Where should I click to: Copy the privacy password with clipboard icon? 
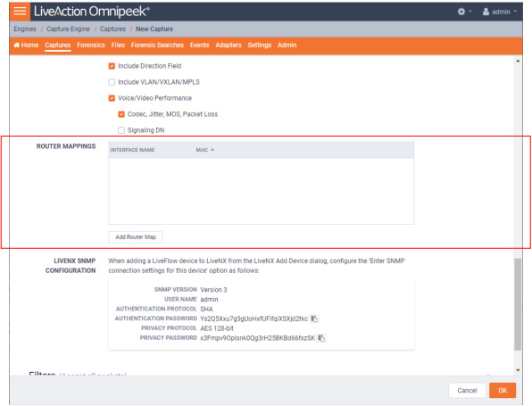[x=321, y=338]
